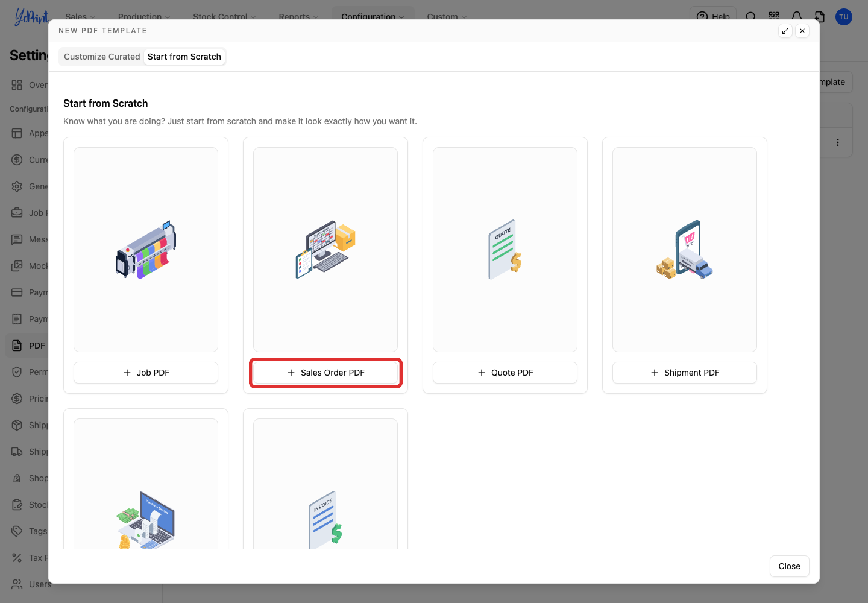Open the Mockup image sidebar icon
868x603 pixels.
tap(17, 266)
